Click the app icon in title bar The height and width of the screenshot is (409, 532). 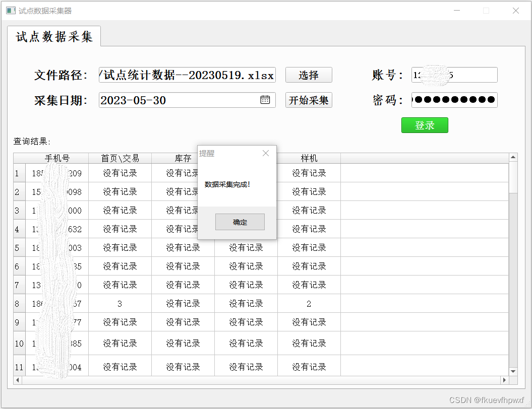11,11
